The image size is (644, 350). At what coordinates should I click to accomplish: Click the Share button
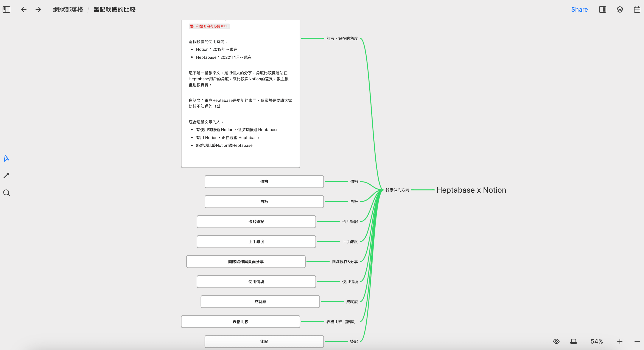(579, 9)
